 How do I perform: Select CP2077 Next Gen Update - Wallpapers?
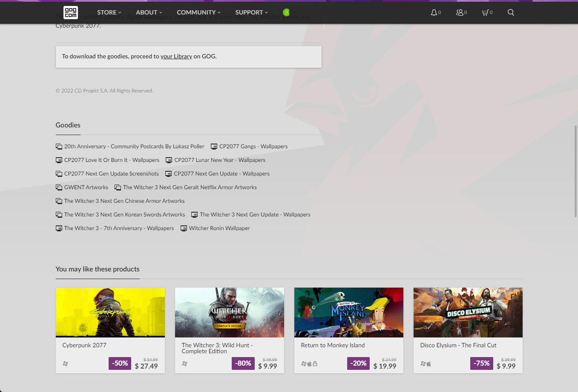(221, 174)
